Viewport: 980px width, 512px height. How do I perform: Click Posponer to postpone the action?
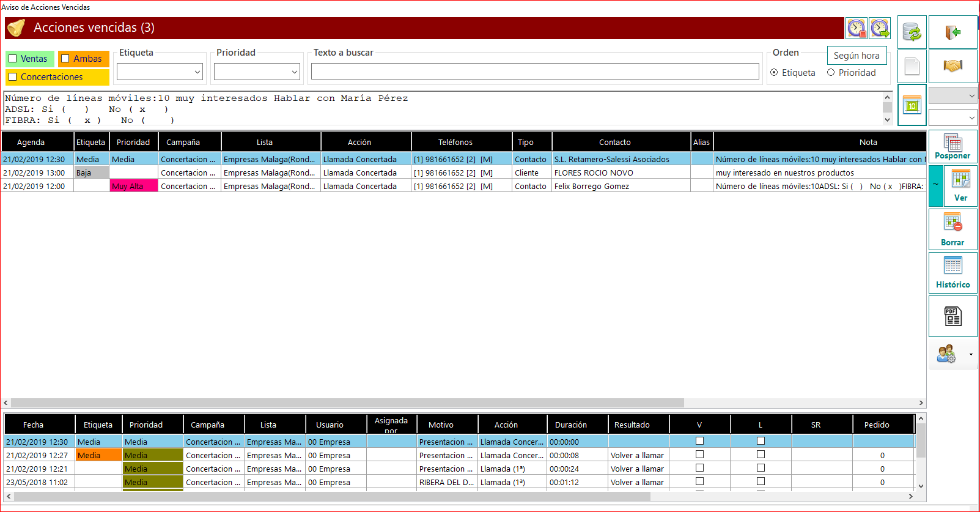click(952, 146)
